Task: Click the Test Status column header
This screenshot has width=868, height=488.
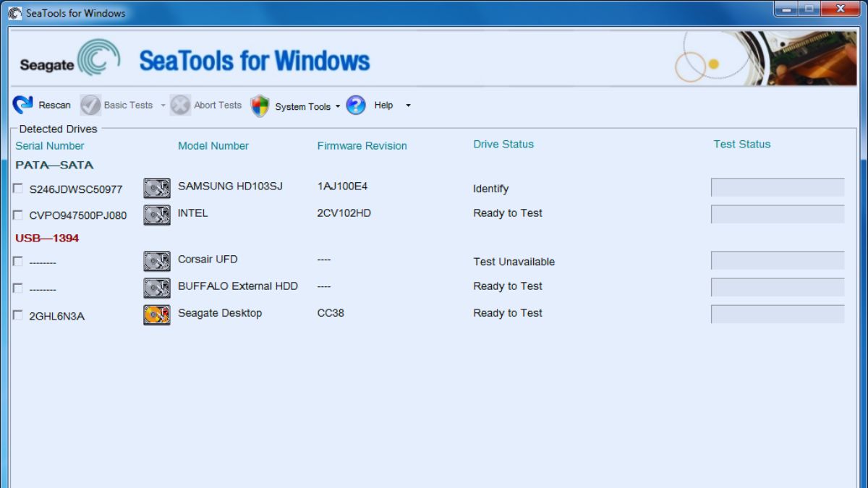Action: (742, 144)
